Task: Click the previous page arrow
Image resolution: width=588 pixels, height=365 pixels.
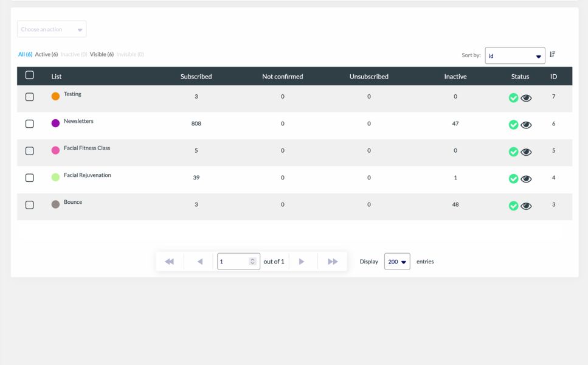Action: click(200, 262)
